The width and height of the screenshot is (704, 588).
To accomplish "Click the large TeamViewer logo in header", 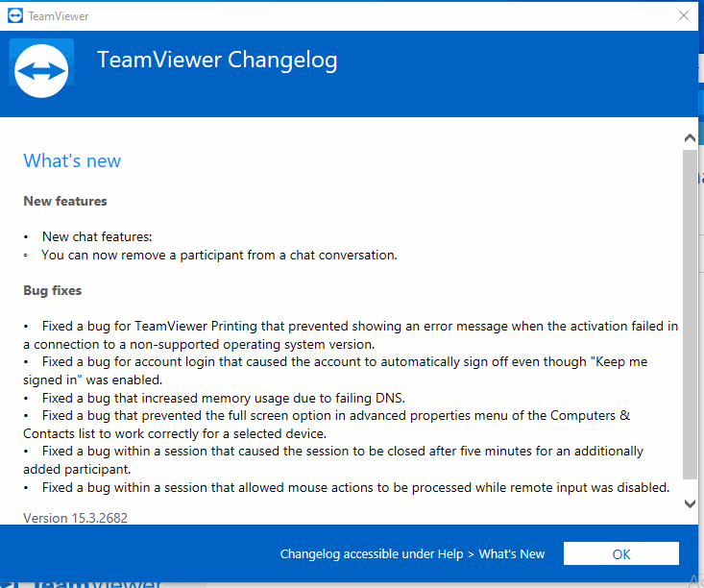I will [x=41, y=69].
